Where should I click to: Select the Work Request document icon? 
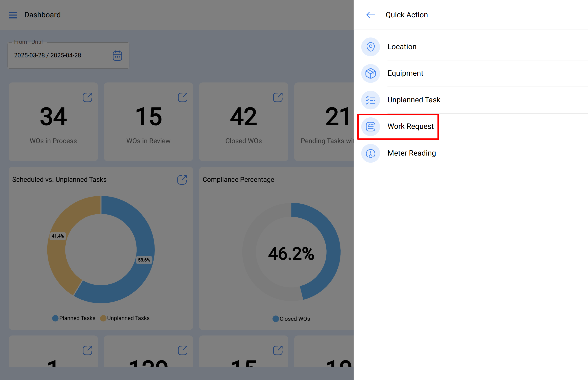point(370,127)
